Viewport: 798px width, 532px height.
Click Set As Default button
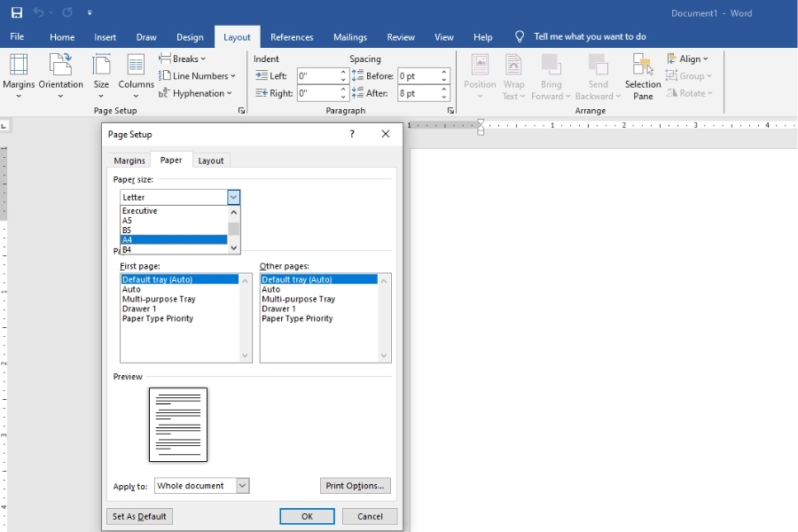[x=139, y=516]
